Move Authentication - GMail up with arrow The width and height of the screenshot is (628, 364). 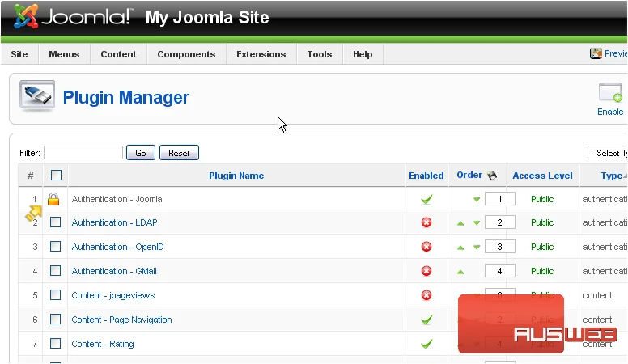(460, 272)
